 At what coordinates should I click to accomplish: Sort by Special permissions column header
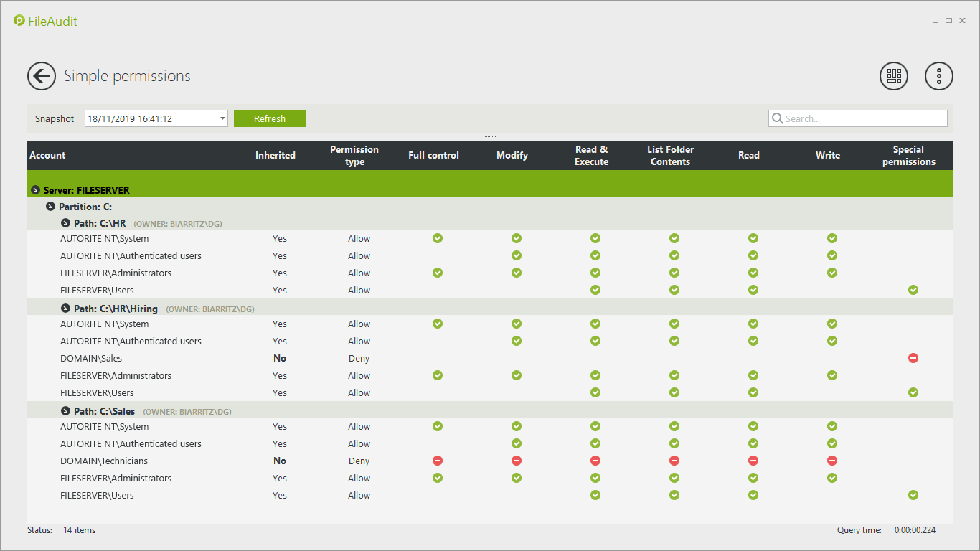[x=908, y=156]
